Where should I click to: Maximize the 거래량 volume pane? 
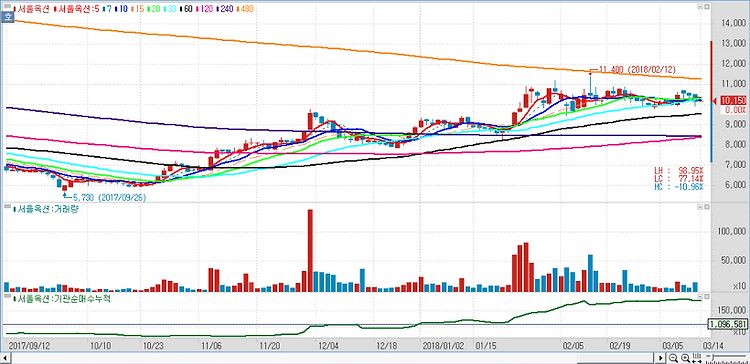coord(706,207)
